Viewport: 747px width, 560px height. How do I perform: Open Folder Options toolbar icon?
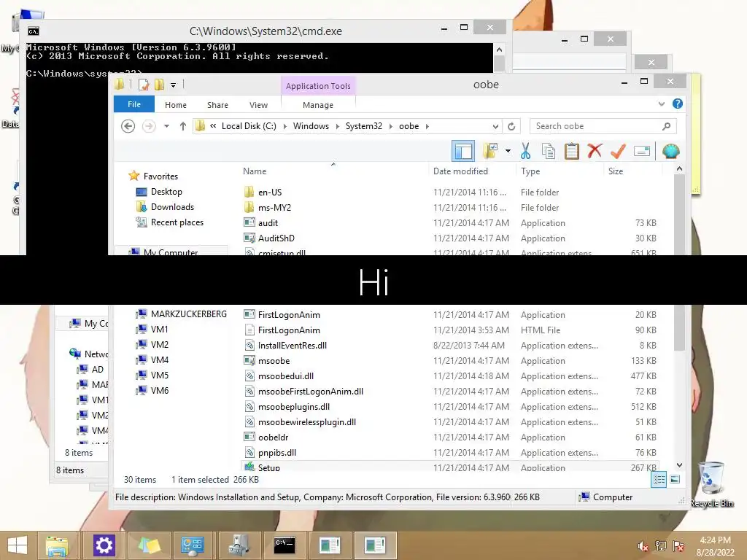pyautogui.click(x=489, y=152)
